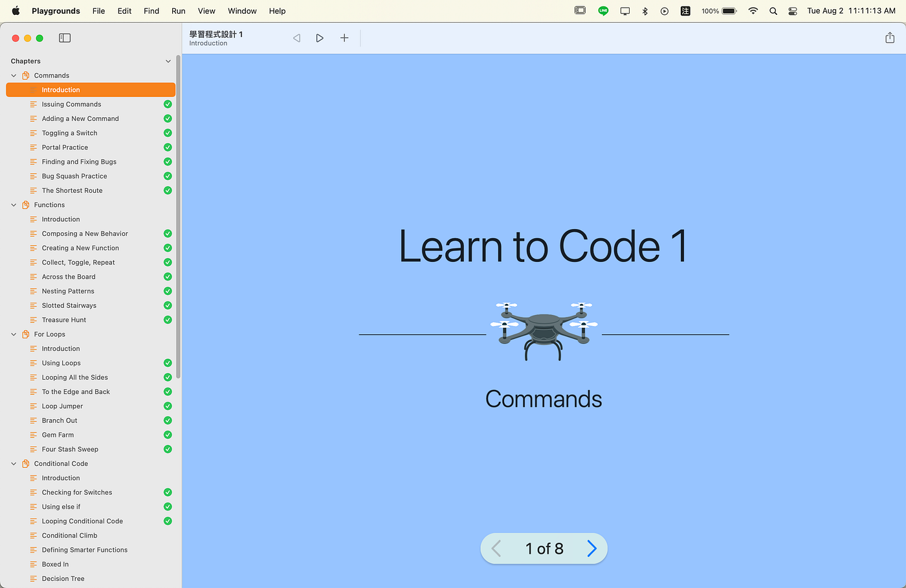Open the Window menu

coord(242,10)
